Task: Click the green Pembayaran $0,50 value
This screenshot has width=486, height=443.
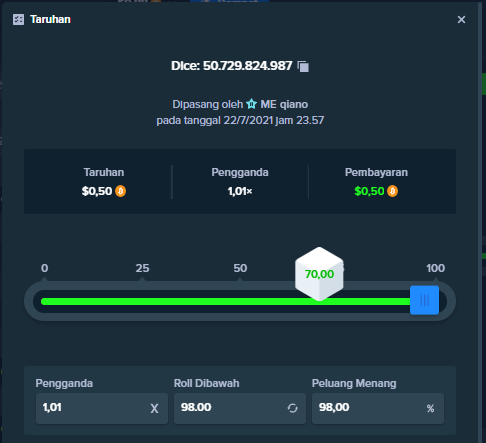Action: tap(369, 191)
